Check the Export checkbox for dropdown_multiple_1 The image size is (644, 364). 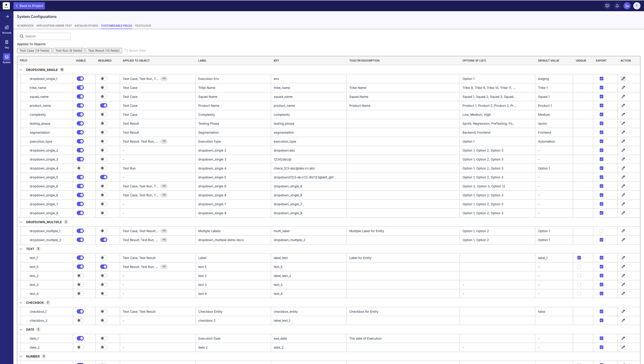point(601,231)
